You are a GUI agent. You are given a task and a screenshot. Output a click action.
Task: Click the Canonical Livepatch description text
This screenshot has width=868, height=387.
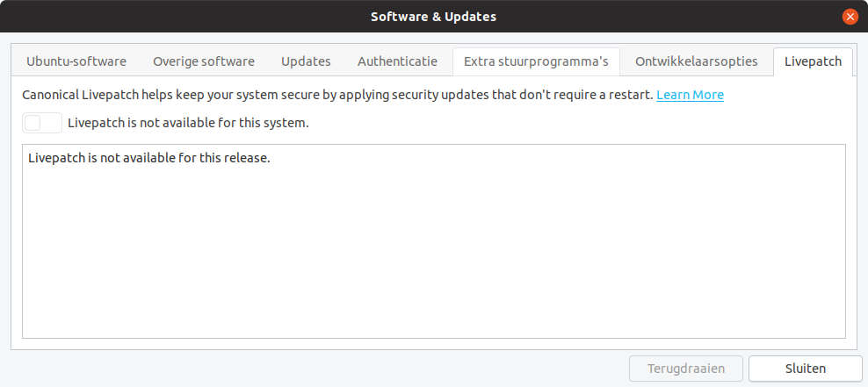click(338, 95)
